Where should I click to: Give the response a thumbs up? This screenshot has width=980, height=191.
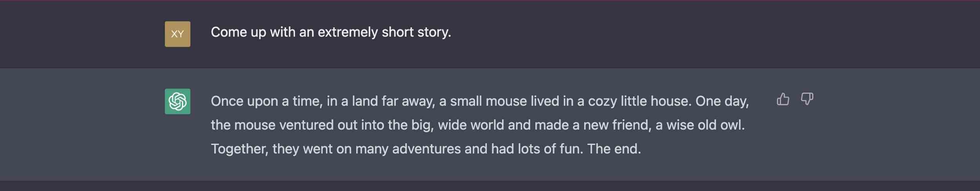[x=783, y=99]
